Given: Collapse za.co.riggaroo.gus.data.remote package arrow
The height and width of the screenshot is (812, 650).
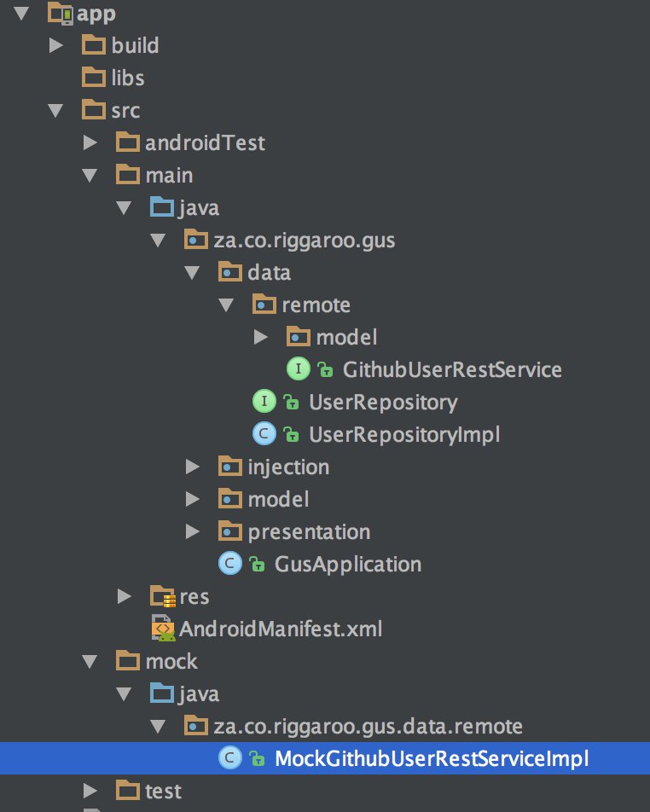Looking at the screenshot, I should coord(158,726).
